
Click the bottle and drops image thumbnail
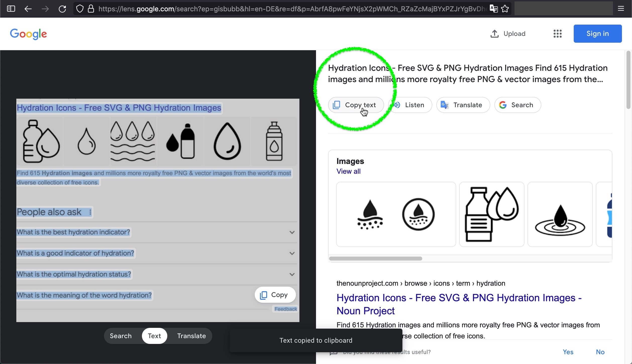[492, 214]
